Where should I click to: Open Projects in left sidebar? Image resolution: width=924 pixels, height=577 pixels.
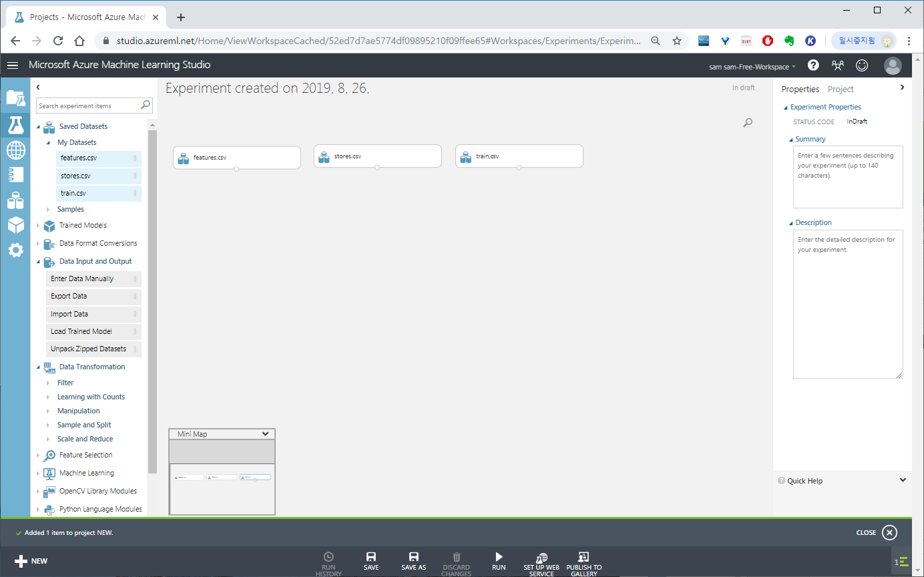(x=15, y=99)
